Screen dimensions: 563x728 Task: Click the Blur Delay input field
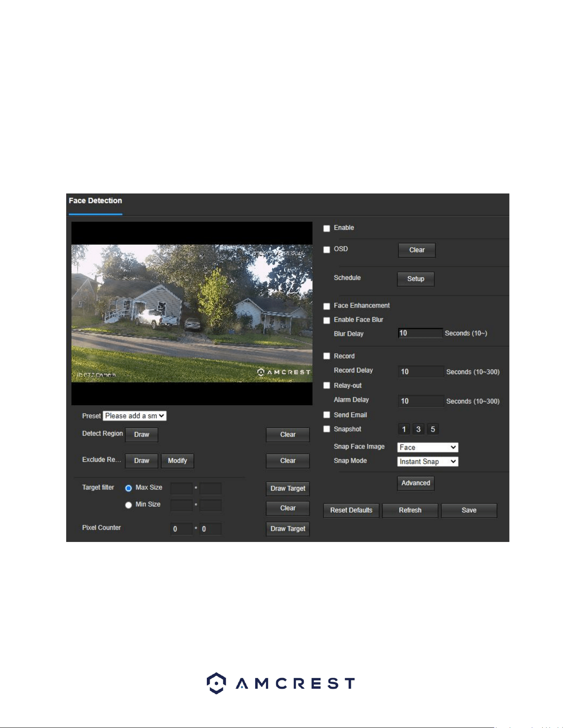point(420,333)
